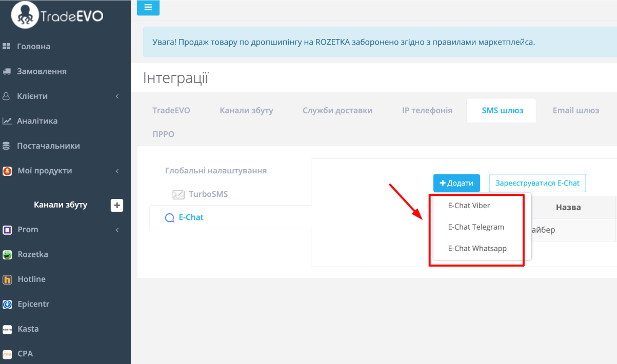The height and width of the screenshot is (364, 617).
Task: Click the Аналітика chart icon
Action: (x=7, y=121)
